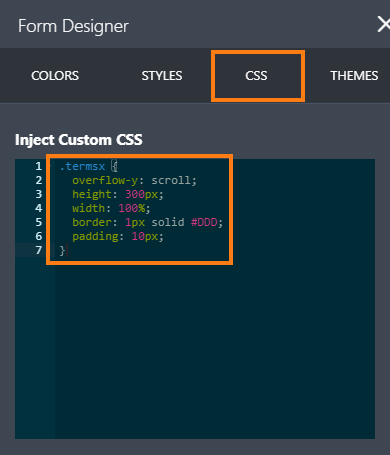This screenshot has width=390, height=455.
Task: Open the STYLES tab
Action: coord(162,76)
